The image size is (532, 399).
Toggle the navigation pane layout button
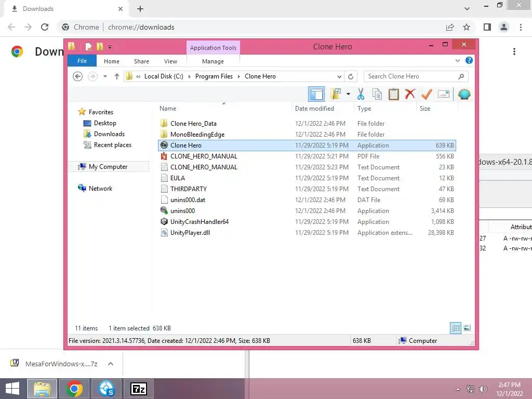316,95
